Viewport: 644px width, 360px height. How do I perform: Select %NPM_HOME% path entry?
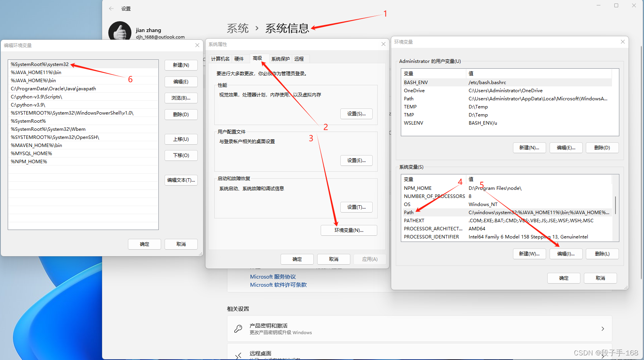[83, 162]
